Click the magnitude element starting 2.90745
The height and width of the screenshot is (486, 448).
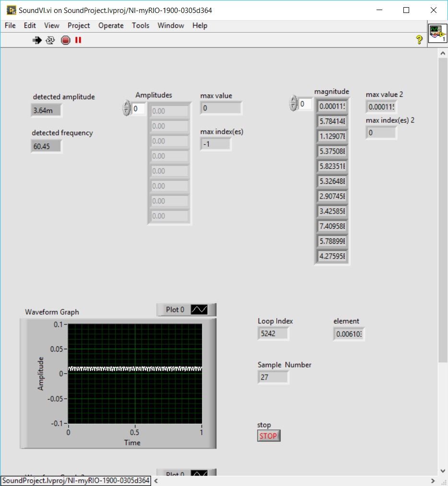point(332,197)
